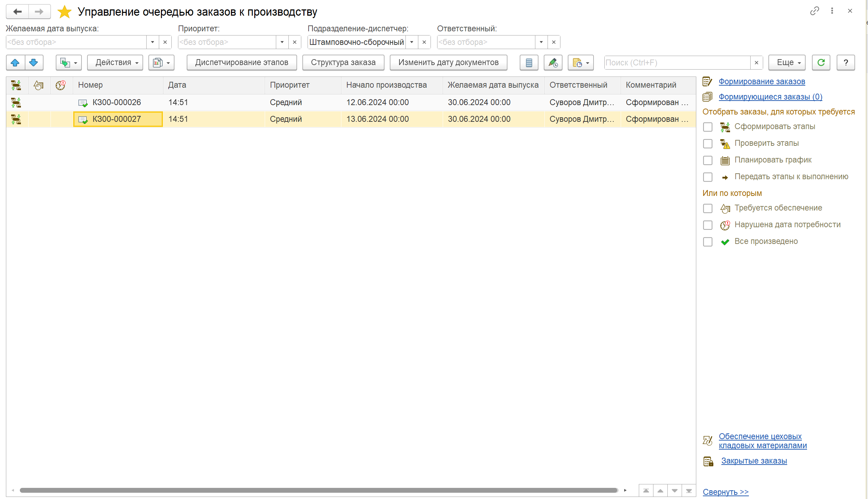
Task: Click the forward navigation arrow
Action: point(39,11)
